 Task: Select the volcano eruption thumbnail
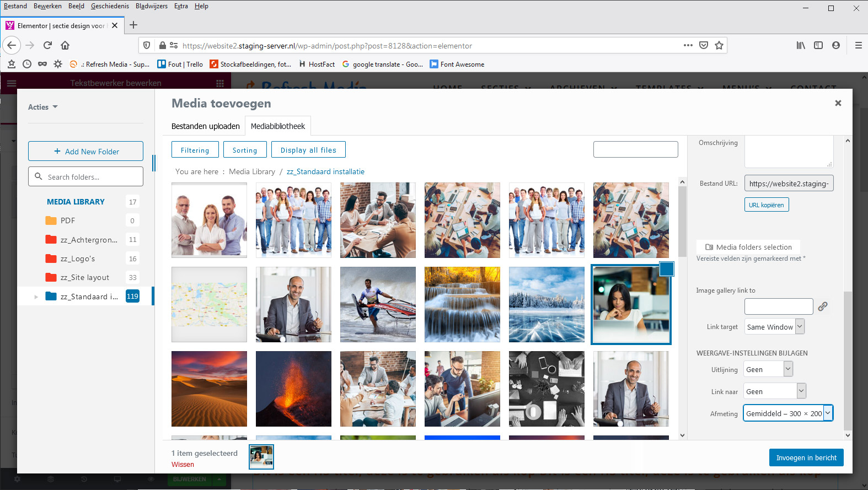click(x=293, y=389)
